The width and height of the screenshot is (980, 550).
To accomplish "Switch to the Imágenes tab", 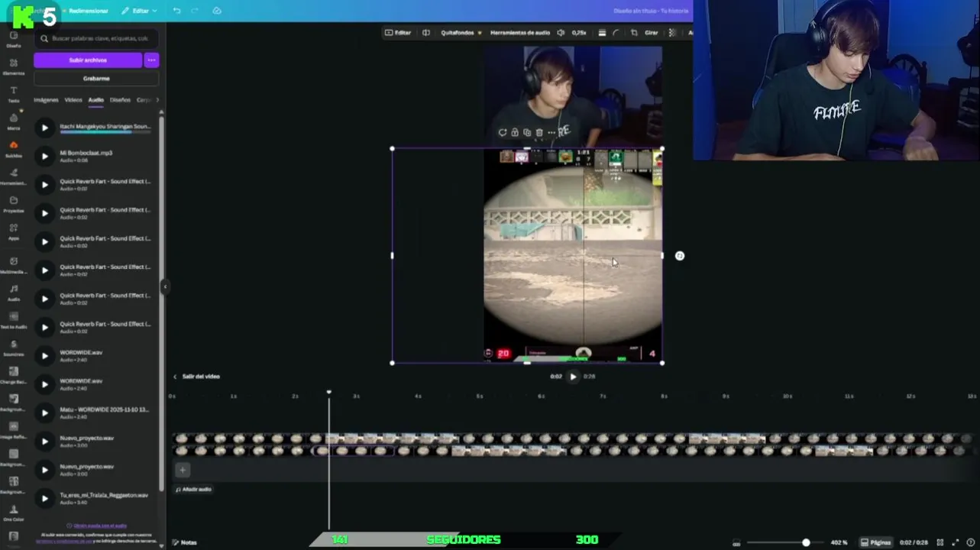I will [x=46, y=100].
